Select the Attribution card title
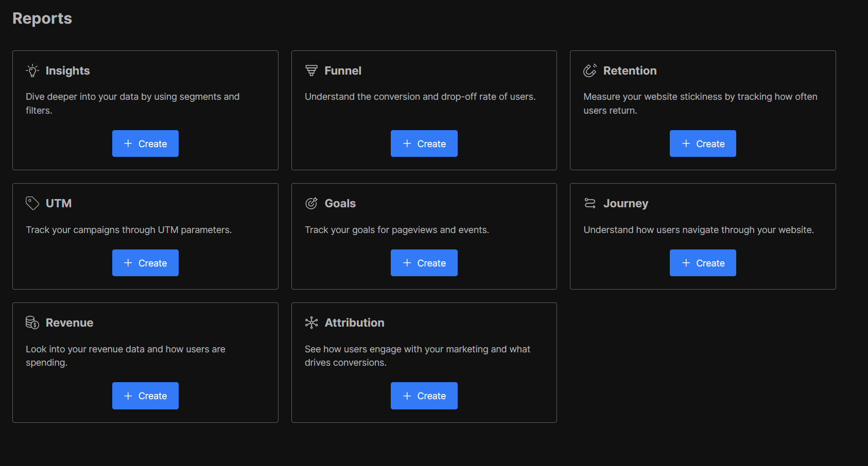 [x=355, y=322]
